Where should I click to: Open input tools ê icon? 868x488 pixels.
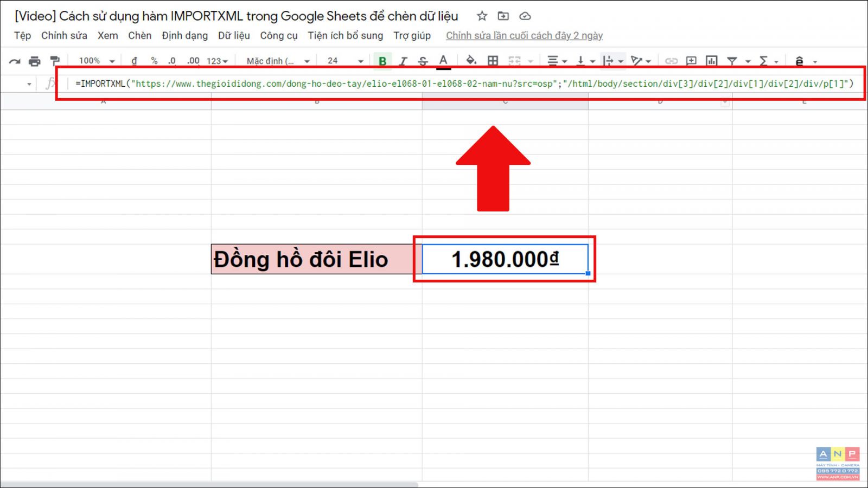point(799,61)
